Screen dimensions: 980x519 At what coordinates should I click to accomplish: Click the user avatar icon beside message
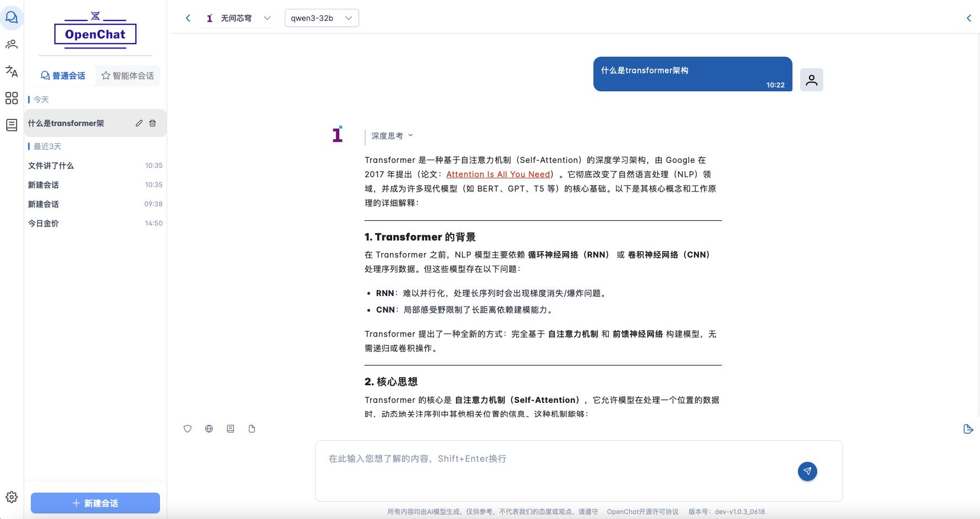tap(812, 80)
